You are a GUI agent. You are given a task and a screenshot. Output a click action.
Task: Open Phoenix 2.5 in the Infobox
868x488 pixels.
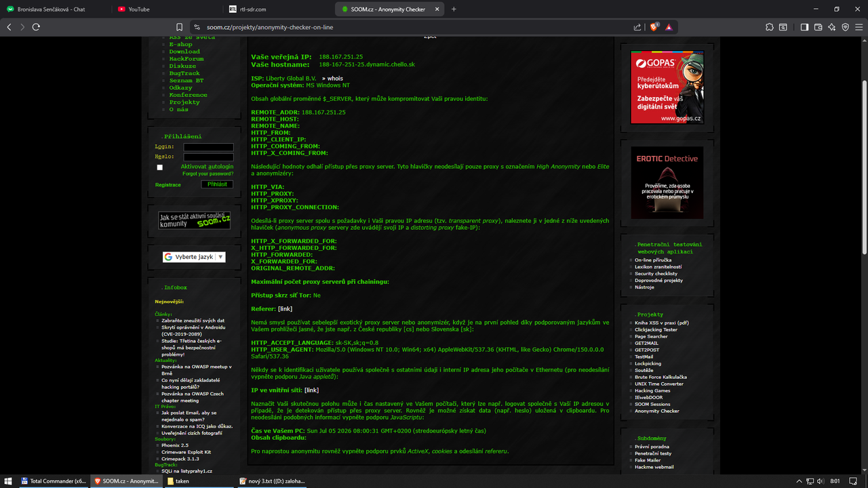point(175,445)
